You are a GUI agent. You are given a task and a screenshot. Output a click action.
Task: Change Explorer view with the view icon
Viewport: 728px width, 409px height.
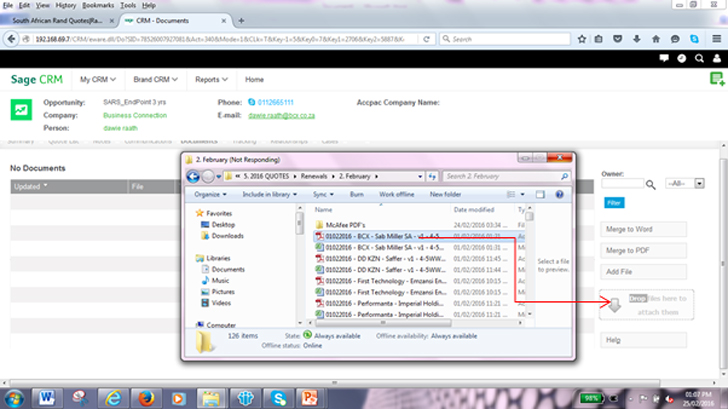(x=511, y=194)
